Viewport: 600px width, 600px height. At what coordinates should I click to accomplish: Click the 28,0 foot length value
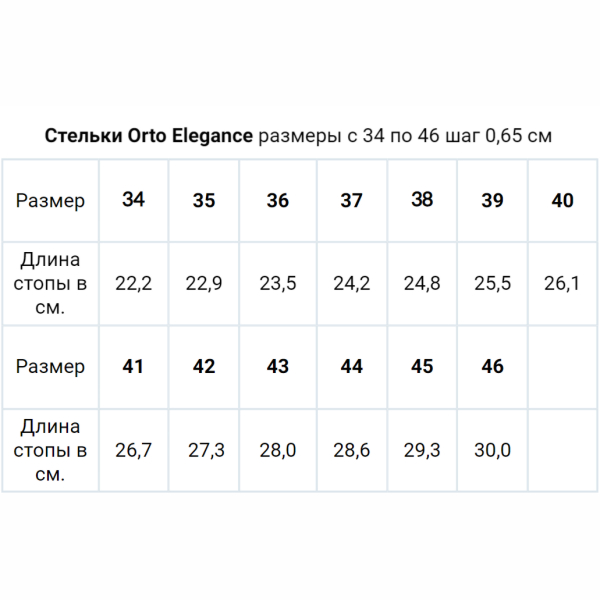[278, 450]
